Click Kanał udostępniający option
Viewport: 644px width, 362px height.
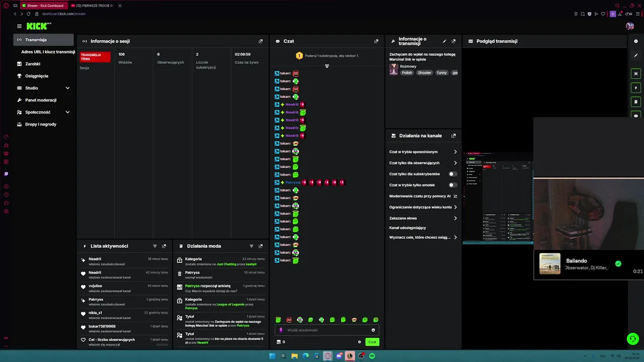pos(408,228)
